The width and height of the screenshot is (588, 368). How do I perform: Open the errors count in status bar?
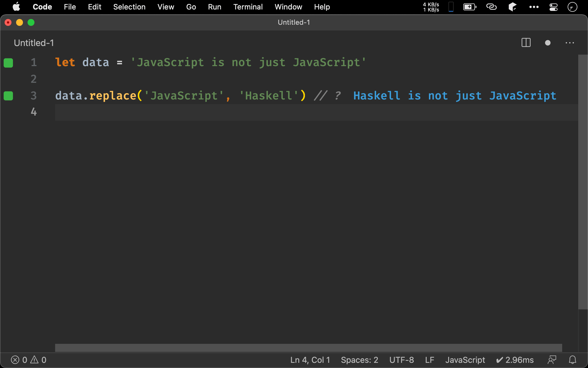tap(19, 360)
